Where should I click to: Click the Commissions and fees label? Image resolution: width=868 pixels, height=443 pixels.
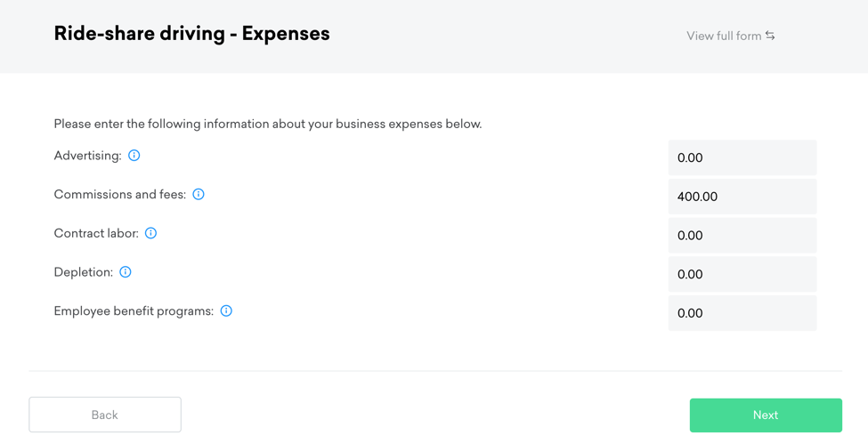(x=119, y=195)
